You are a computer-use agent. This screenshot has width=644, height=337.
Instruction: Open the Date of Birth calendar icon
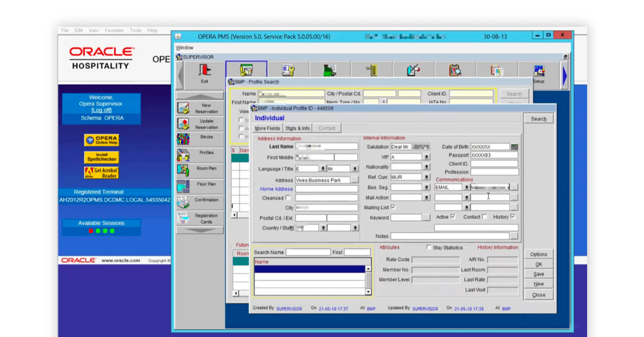514,146
